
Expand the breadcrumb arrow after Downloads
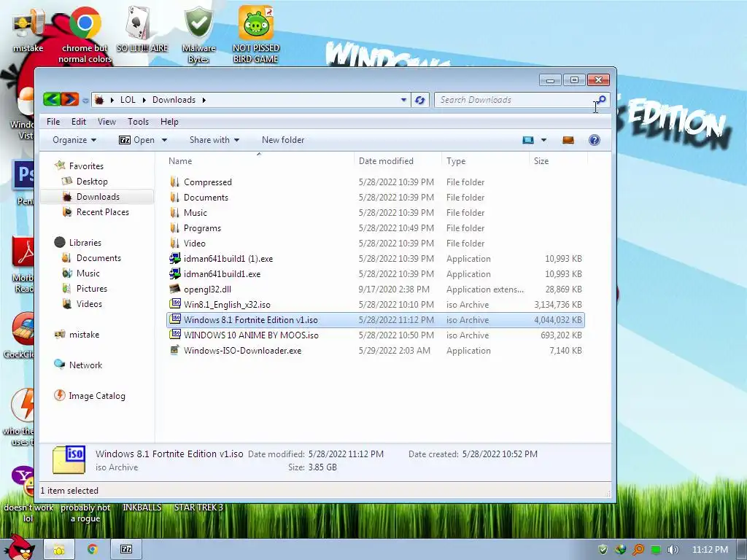click(x=204, y=100)
